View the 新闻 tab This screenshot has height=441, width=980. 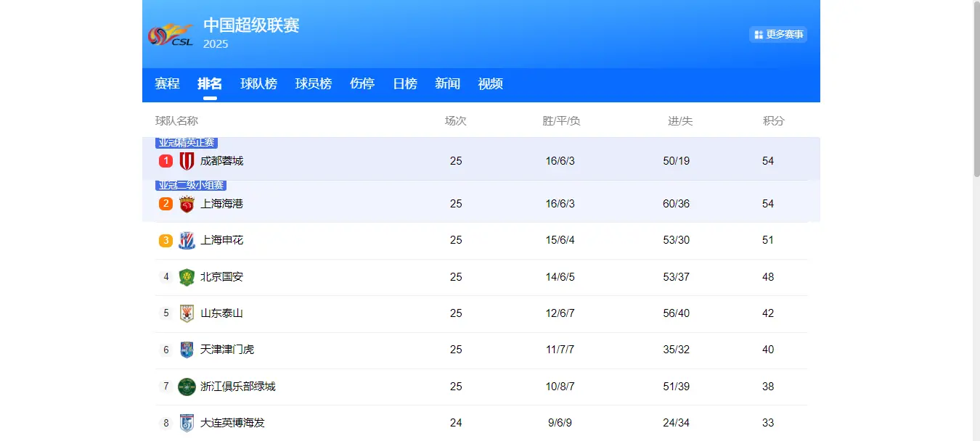(447, 84)
